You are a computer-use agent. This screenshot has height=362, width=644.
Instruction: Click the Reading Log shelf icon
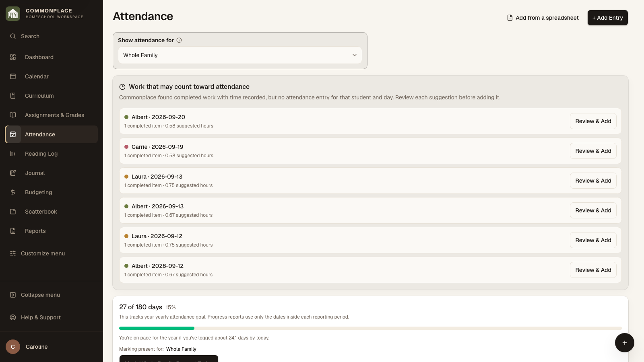[x=13, y=154]
